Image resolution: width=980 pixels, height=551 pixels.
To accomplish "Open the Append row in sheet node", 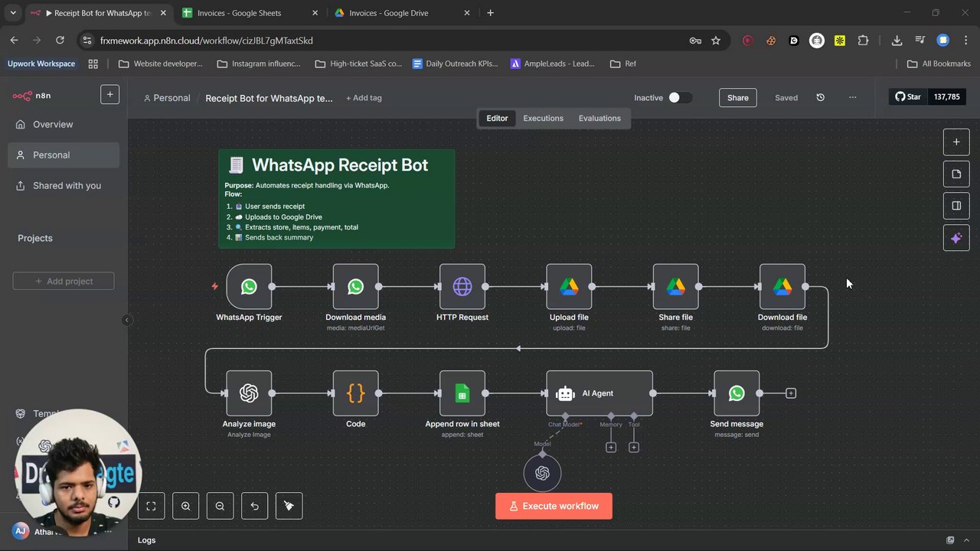I will (x=462, y=393).
